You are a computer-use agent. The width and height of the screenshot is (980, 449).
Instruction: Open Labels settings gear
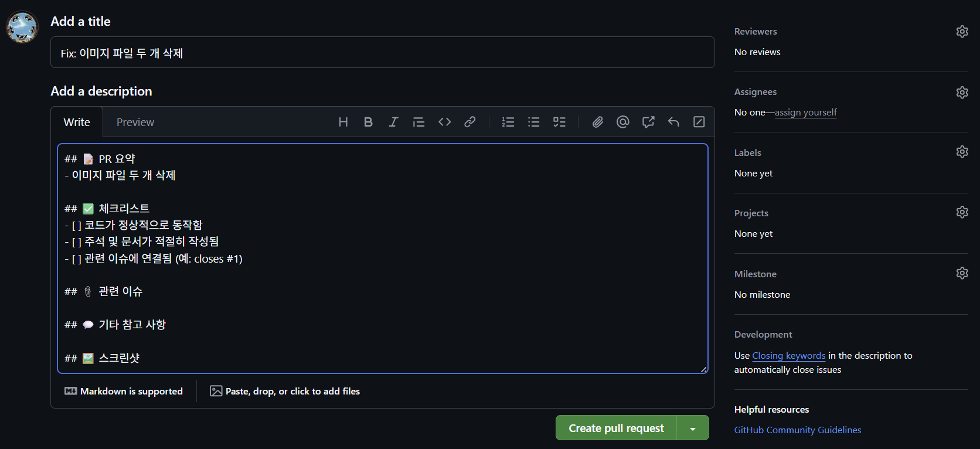click(x=962, y=152)
